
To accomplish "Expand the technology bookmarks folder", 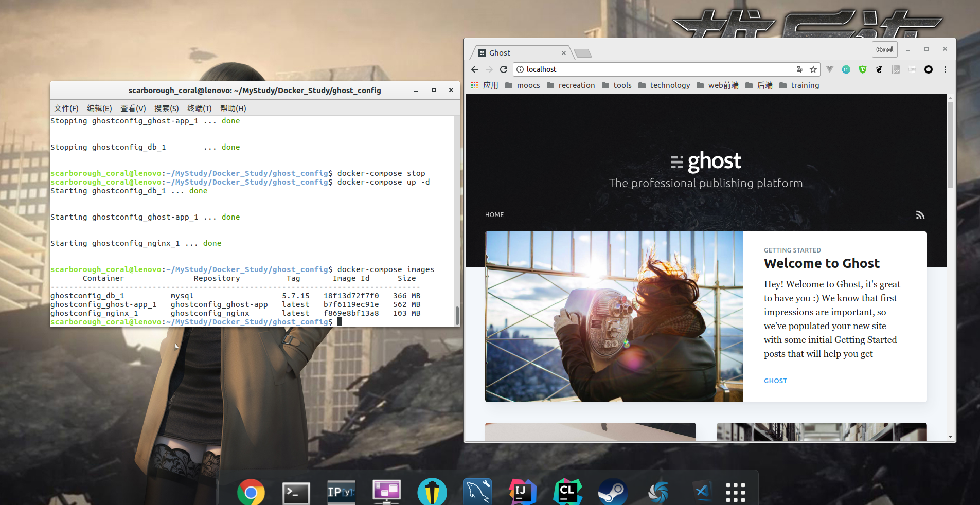I will click(664, 85).
